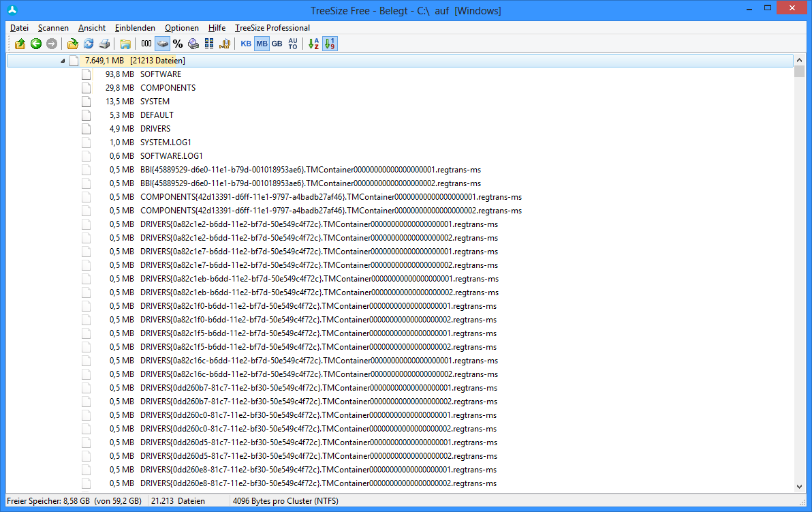Show file count view (000)
Image resolution: width=812 pixels, height=512 pixels.
146,44
